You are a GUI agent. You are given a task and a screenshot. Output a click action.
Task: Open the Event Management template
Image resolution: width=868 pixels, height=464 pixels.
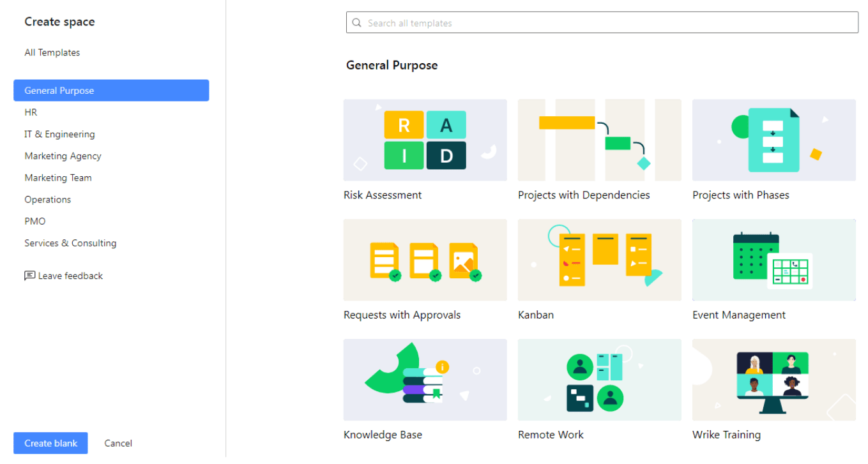tap(773, 260)
